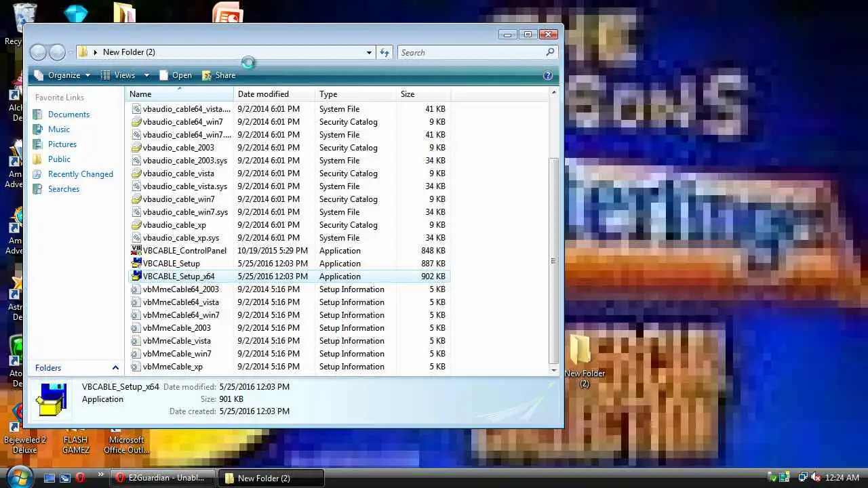
Task: Open the Views dropdown
Action: (125, 75)
